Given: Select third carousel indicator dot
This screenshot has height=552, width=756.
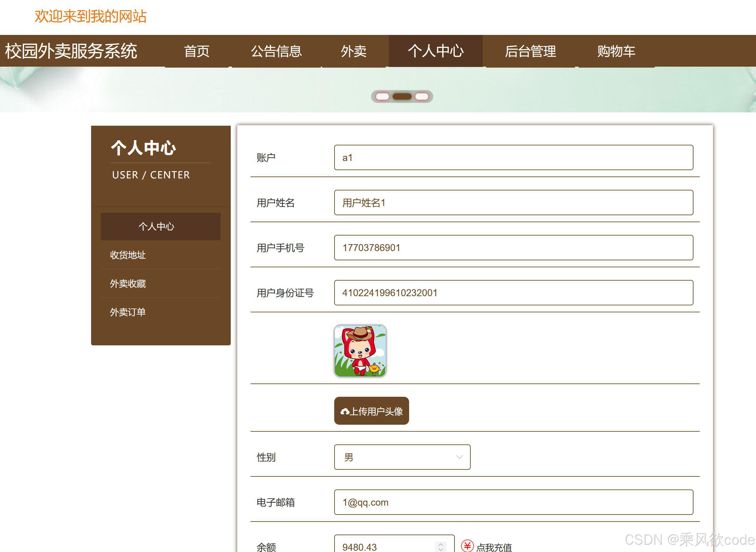Looking at the screenshot, I should coord(421,96).
